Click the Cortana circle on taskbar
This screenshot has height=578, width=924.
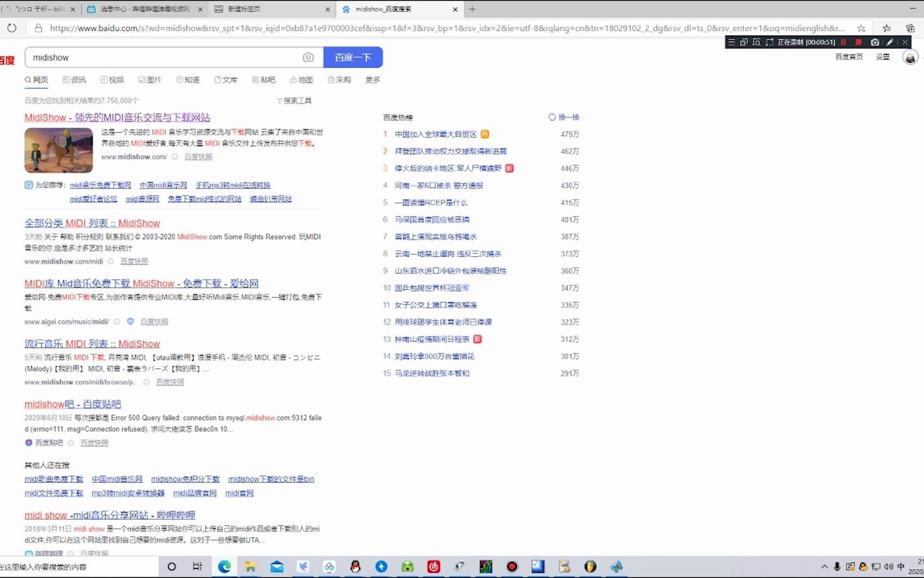172,567
